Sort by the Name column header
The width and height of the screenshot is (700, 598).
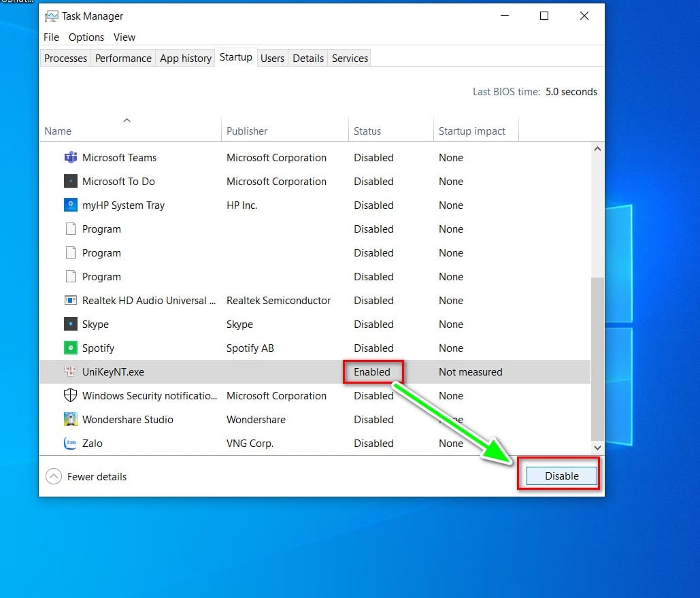pos(131,131)
